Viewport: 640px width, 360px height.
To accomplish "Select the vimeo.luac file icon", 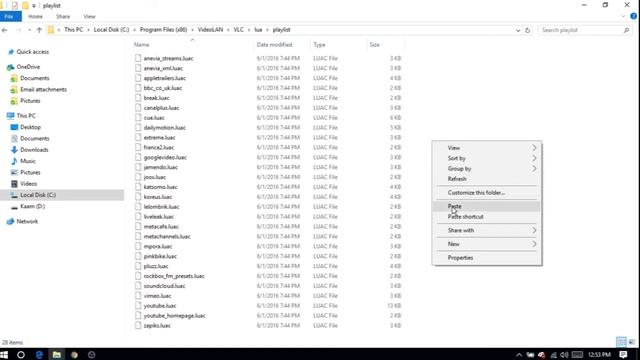I will click(x=138, y=296).
